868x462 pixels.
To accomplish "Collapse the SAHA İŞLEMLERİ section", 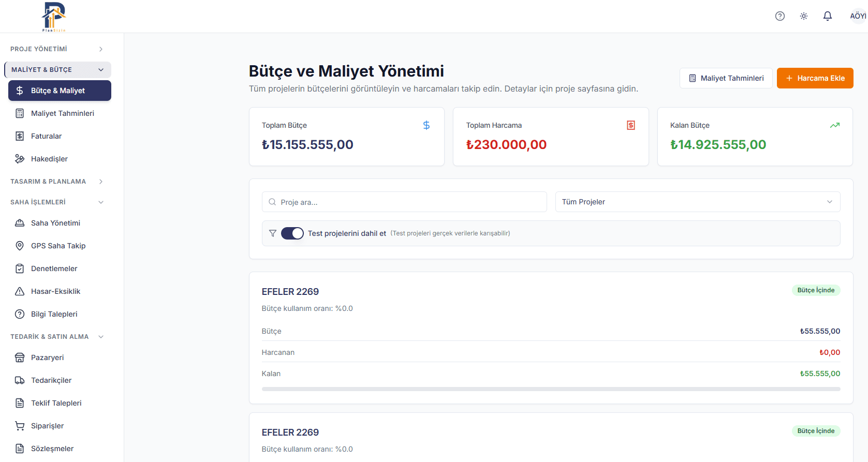I will click(57, 202).
